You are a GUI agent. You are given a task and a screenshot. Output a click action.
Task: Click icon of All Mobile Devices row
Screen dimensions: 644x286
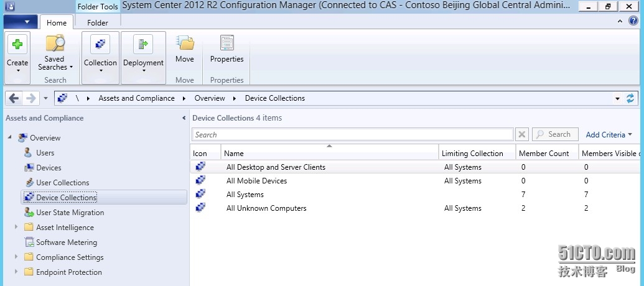(x=200, y=180)
